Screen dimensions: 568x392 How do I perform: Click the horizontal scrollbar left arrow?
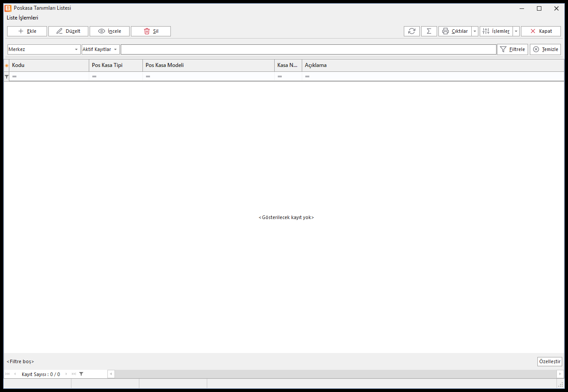(111, 374)
